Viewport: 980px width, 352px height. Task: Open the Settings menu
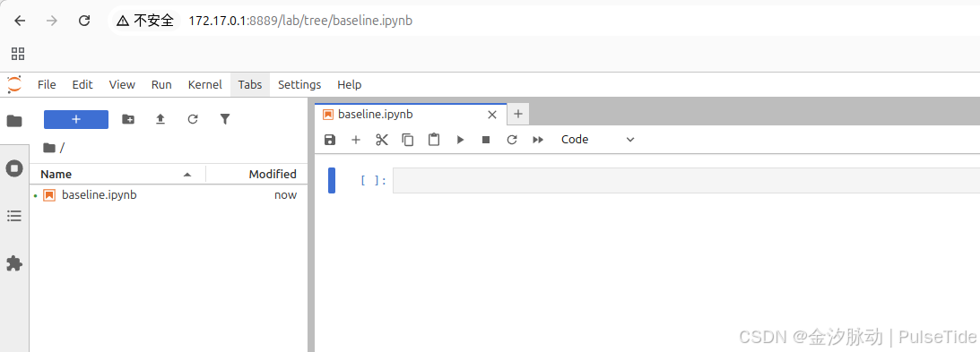point(299,84)
